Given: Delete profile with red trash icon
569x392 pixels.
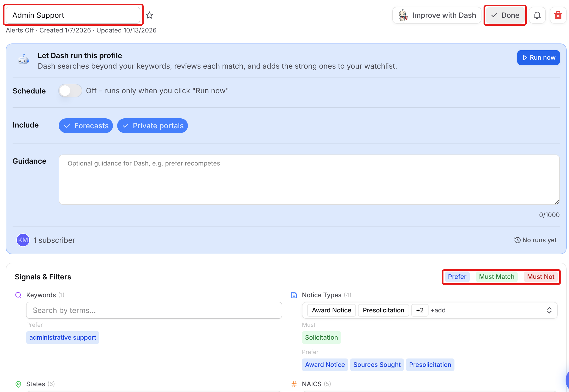Looking at the screenshot, I should pyautogui.click(x=558, y=15).
